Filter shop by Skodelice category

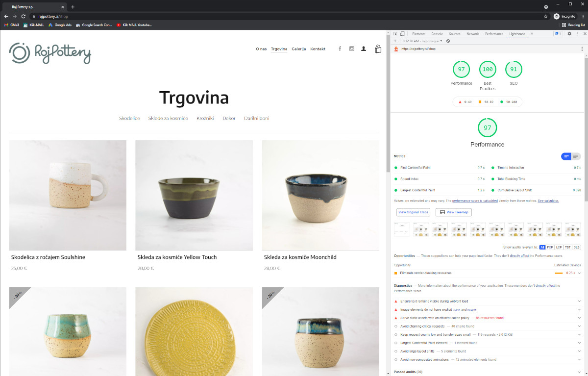coord(129,118)
